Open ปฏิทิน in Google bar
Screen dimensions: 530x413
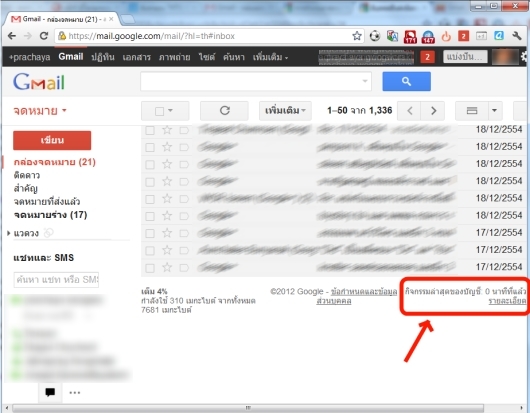coord(103,57)
